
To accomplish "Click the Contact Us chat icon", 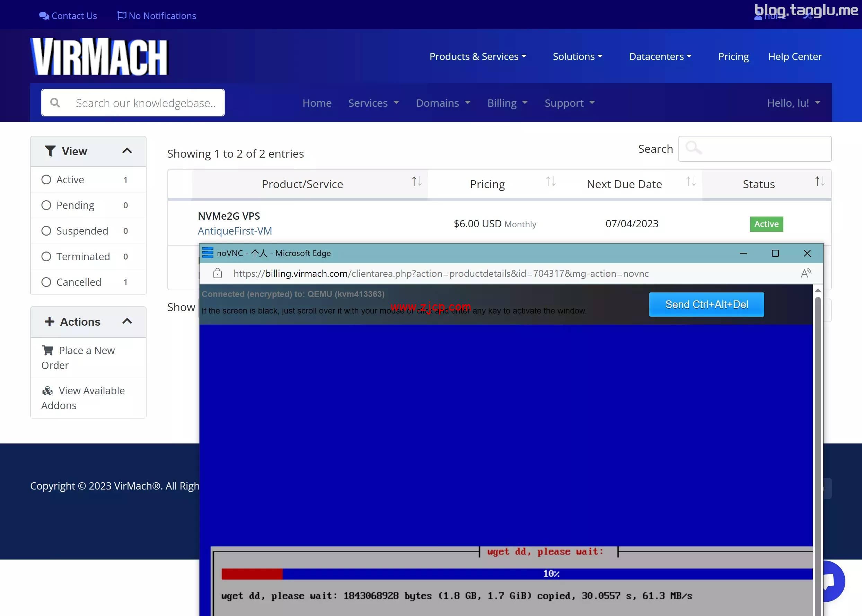I will 44,16.
